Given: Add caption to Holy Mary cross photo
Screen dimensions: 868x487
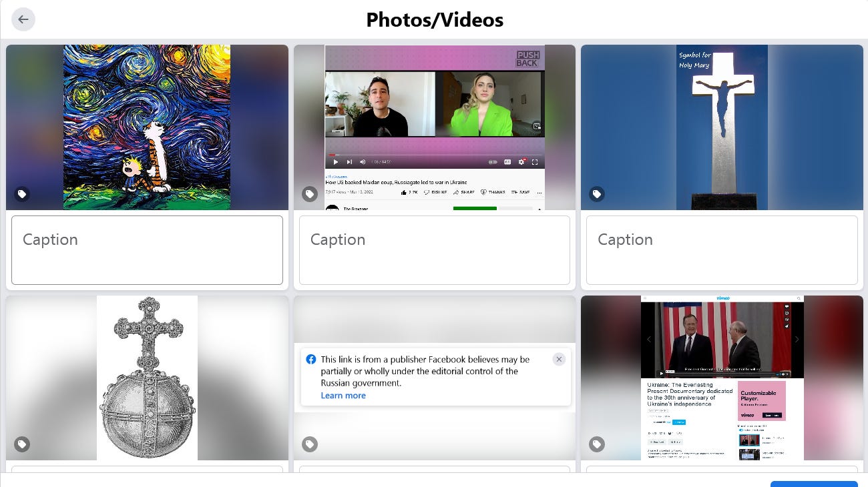Looking at the screenshot, I should point(722,250).
